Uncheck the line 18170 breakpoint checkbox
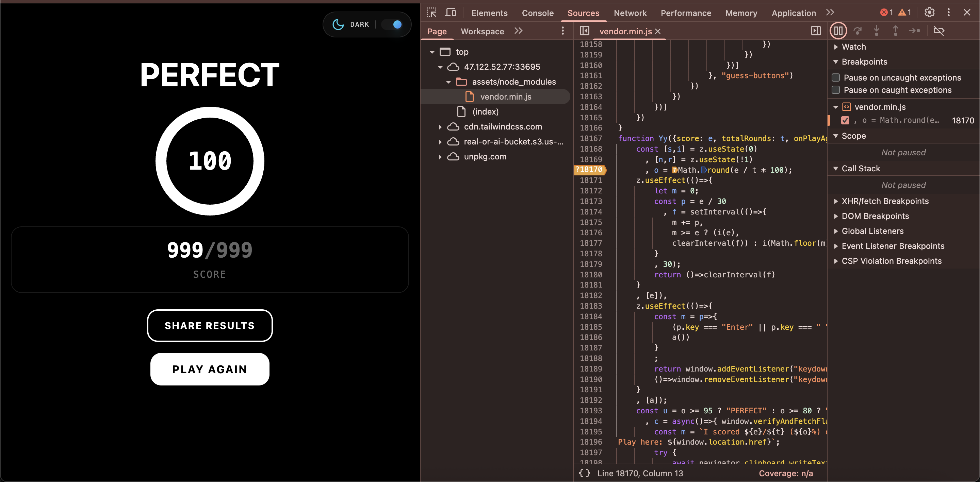The height and width of the screenshot is (482, 980). [845, 120]
